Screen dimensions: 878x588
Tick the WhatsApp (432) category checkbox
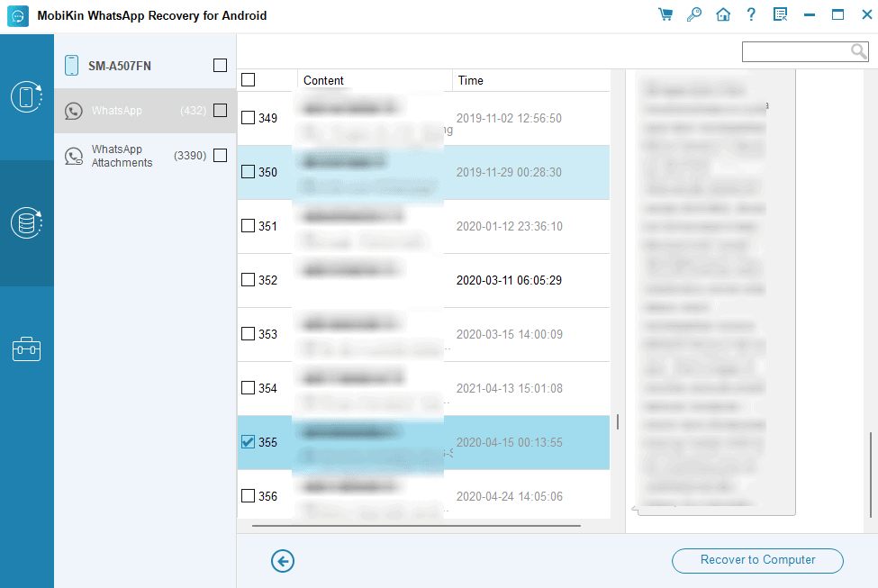220,111
